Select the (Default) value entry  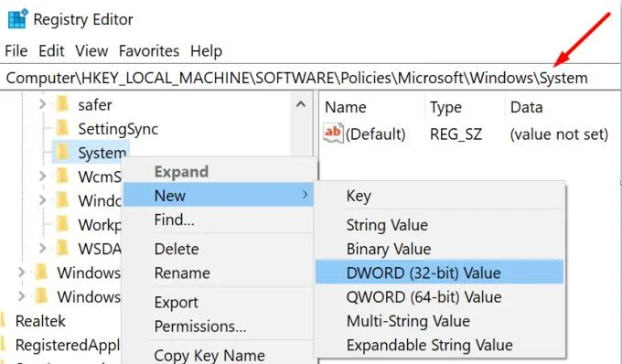pyautogui.click(x=375, y=134)
